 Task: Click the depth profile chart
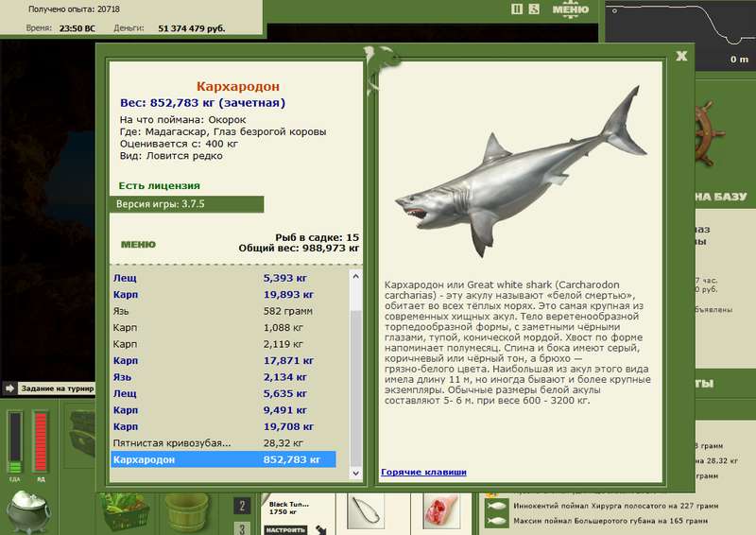(x=680, y=34)
